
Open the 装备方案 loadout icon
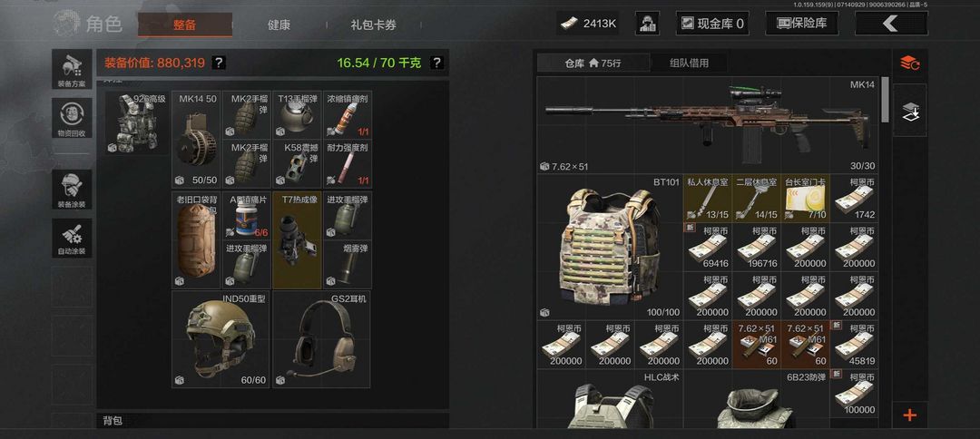coord(72,70)
